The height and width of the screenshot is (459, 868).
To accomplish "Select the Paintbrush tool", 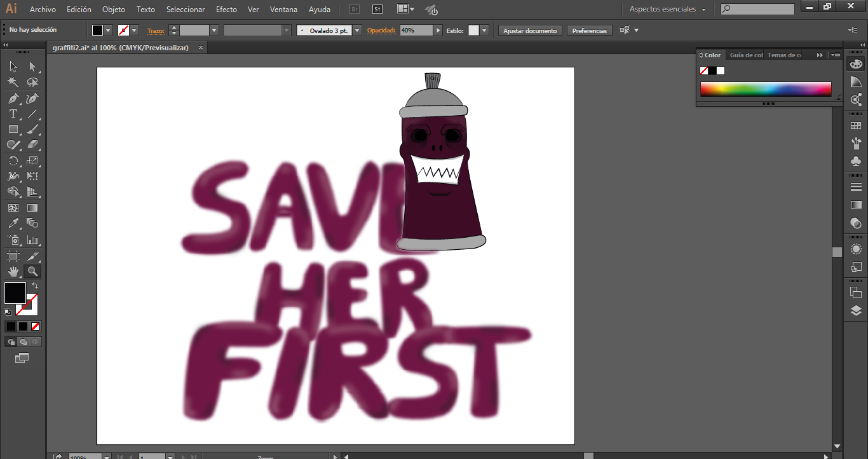I will pos(32,130).
